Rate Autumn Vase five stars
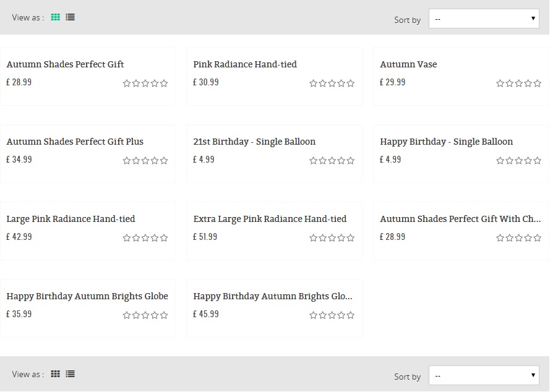Screen dimensions: 550x392 [538, 83]
